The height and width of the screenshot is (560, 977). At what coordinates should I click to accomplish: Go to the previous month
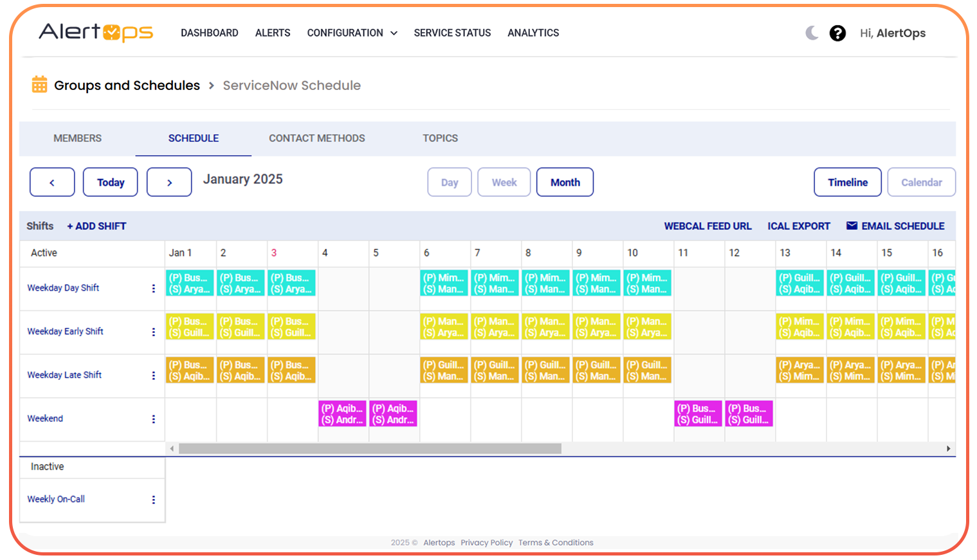(x=52, y=183)
